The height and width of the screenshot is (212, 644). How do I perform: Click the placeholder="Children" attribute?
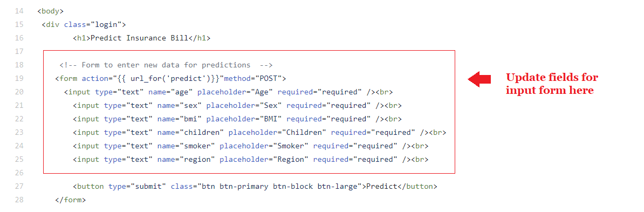click(x=277, y=133)
